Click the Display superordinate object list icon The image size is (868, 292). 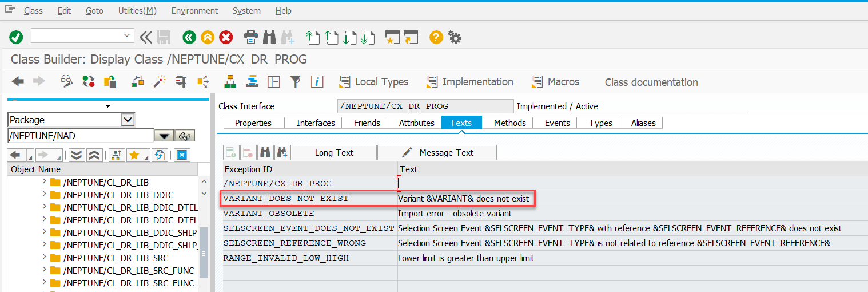coord(117,155)
